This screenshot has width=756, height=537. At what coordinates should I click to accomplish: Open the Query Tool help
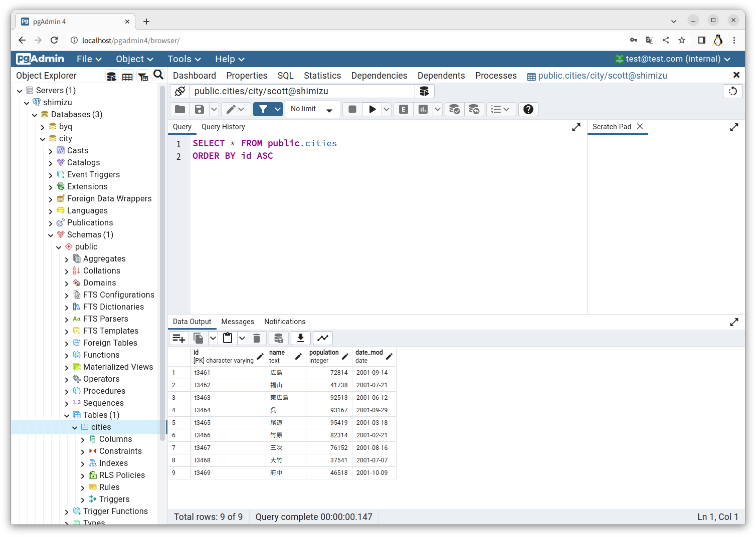tap(528, 109)
